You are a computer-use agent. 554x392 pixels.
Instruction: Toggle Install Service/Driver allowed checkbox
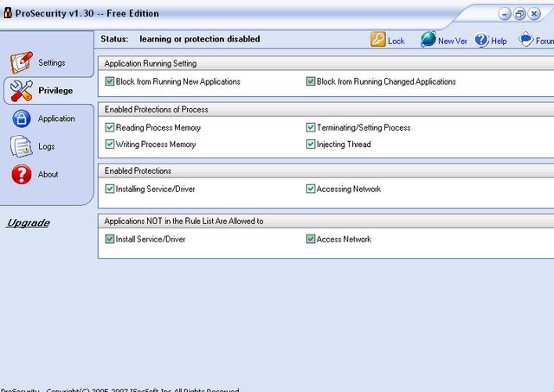coord(110,239)
